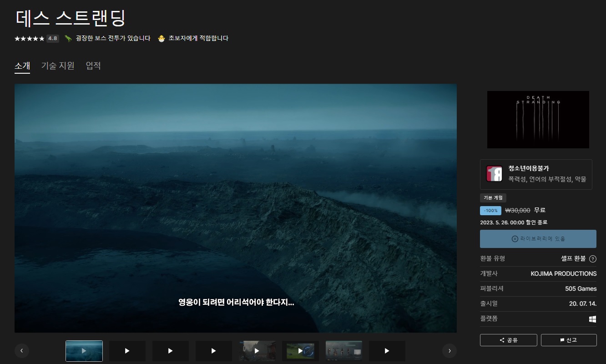The image size is (606, 364).
Task: Click the Death Stranding logo image
Action: (538, 120)
